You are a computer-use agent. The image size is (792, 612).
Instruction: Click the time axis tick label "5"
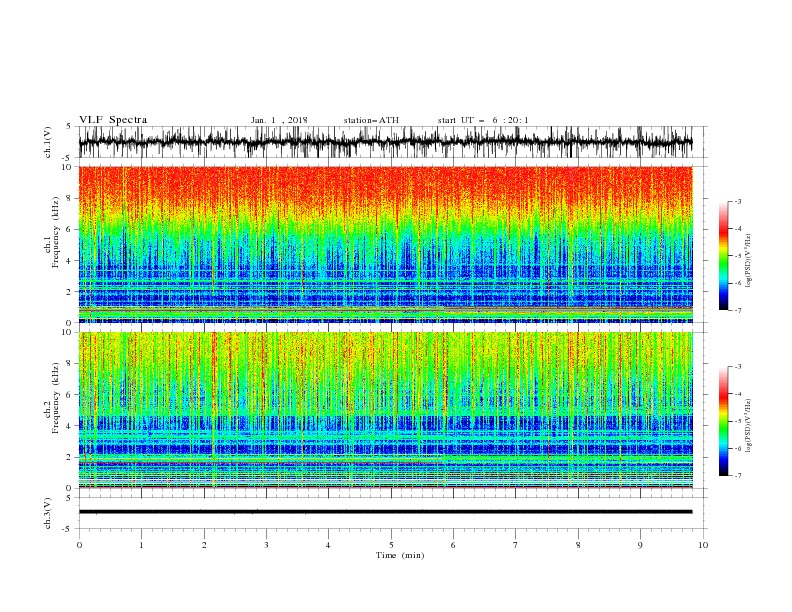click(391, 545)
